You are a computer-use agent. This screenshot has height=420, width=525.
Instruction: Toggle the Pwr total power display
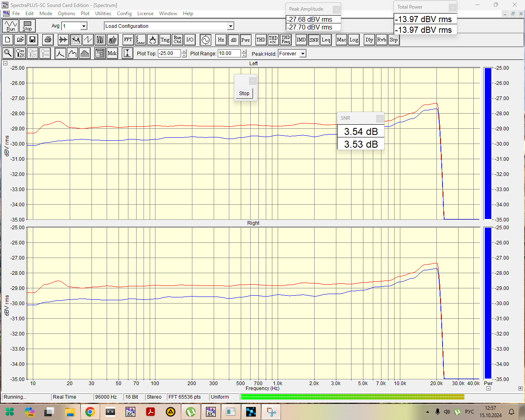[246, 40]
